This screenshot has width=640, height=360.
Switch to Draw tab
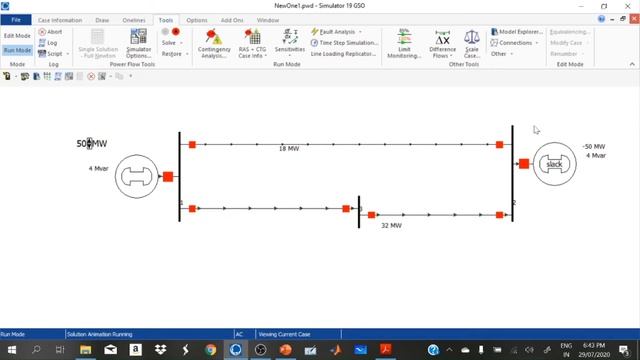coord(102,20)
